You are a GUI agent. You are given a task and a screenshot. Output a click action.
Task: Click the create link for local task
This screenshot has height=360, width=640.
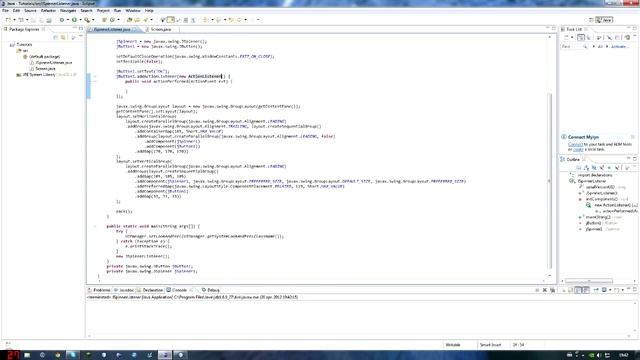578,149
